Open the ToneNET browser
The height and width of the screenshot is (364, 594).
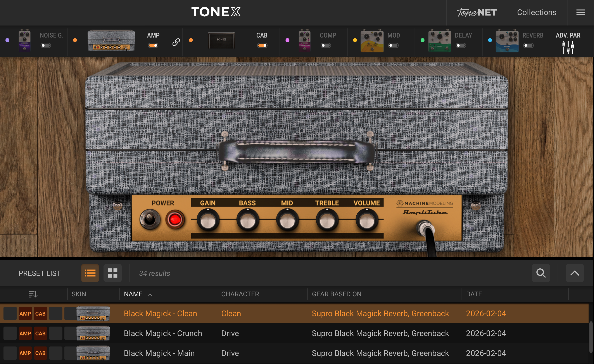[477, 12]
